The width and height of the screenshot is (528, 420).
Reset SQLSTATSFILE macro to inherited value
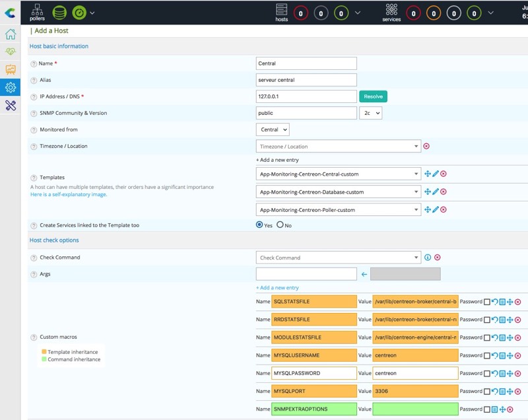click(495, 302)
